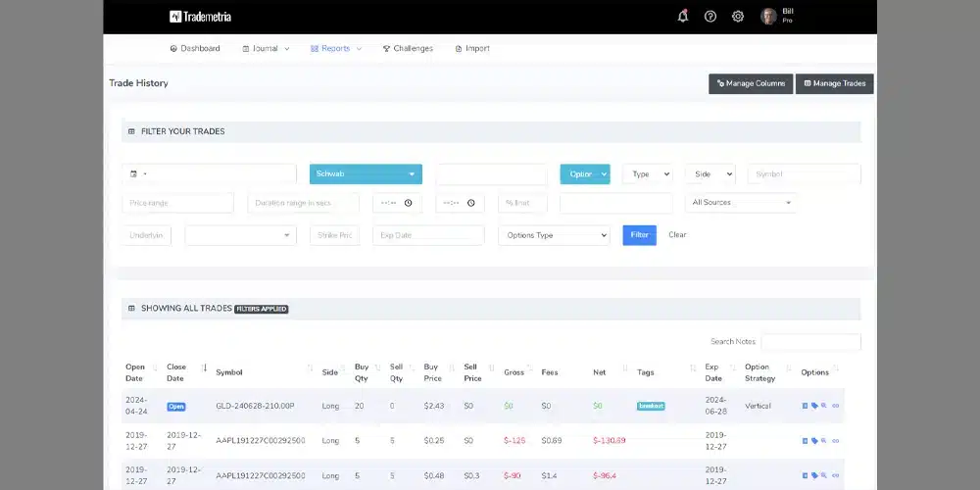Open the Side dropdown

coord(710,173)
